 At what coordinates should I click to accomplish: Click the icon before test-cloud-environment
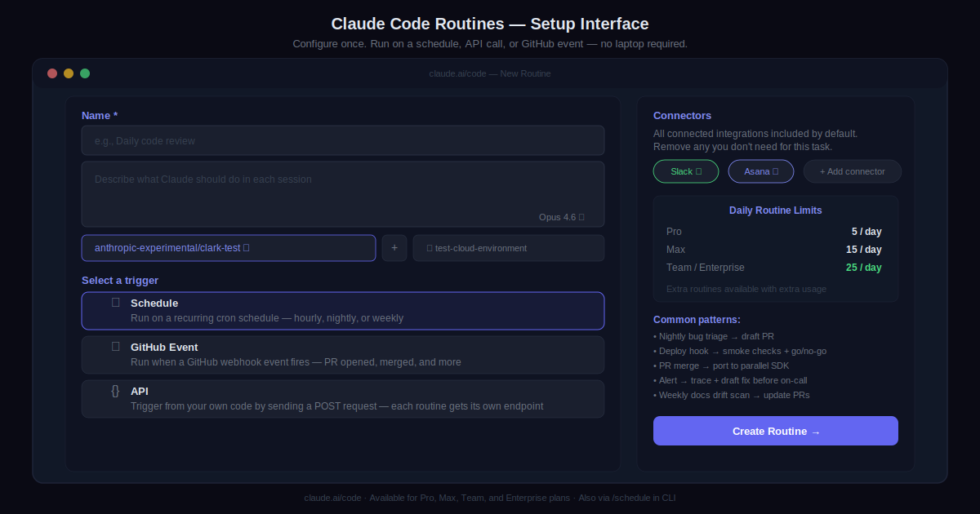pyautogui.click(x=430, y=248)
